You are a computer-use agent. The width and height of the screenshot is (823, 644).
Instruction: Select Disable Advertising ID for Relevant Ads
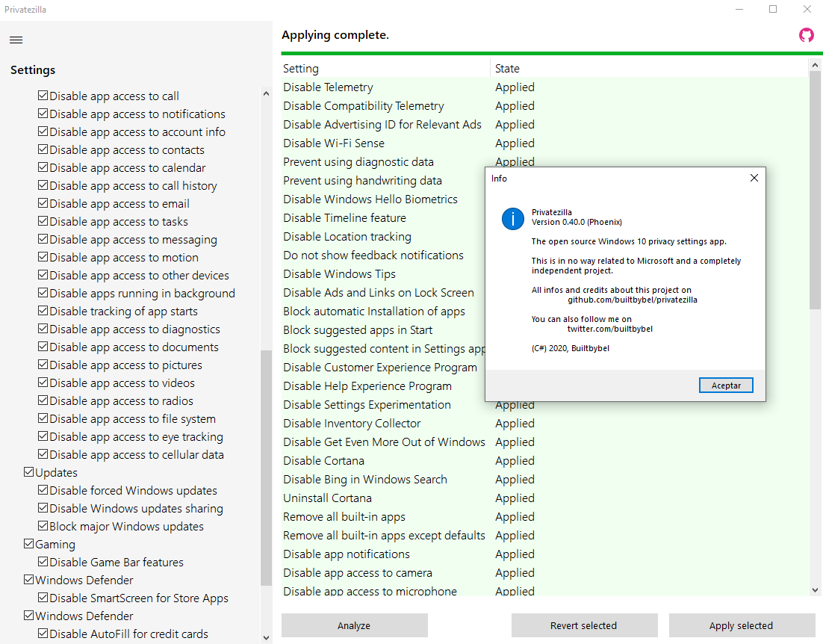(x=545, y=124)
